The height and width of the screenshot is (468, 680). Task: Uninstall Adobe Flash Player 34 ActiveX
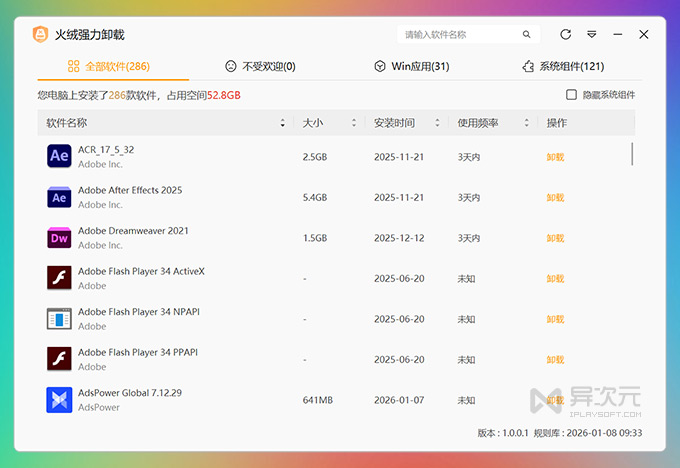(x=555, y=279)
